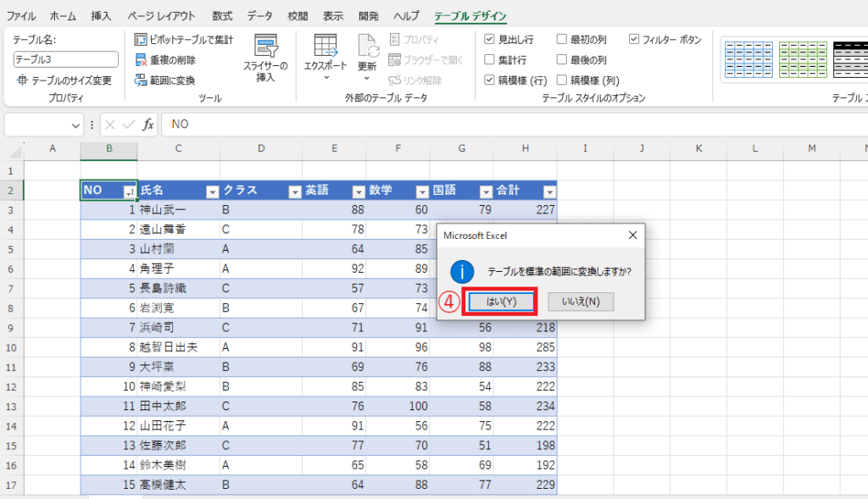This screenshot has height=499, width=868.
Task: Click the Resize Table (テーブルのサイズ変更) icon
Action: (22, 80)
